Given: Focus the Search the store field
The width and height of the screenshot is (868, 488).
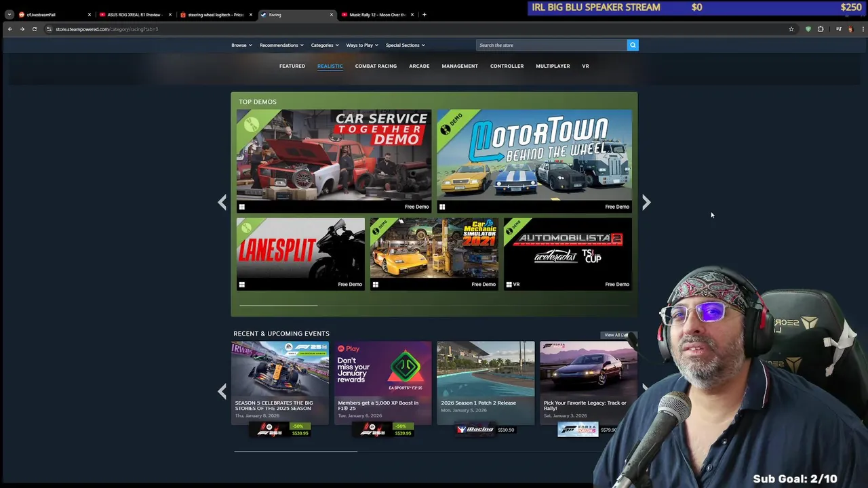Looking at the screenshot, I should tap(551, 45).
